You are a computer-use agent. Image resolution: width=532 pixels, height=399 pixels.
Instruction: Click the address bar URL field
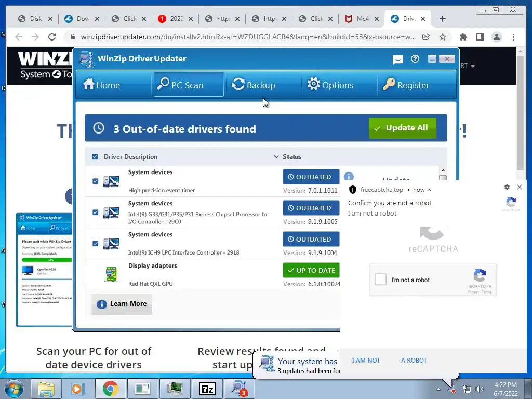coord(248,37)
